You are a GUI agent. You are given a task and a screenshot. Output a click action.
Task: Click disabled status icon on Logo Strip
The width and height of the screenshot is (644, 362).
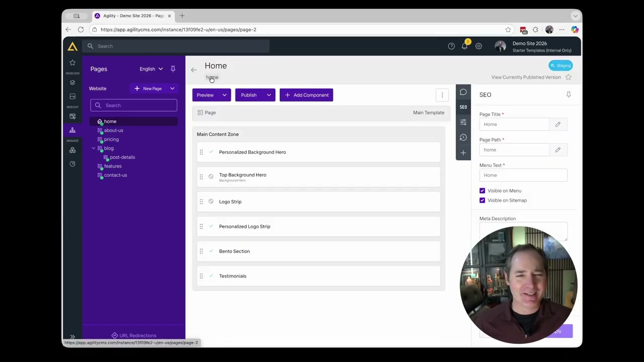click(x=211, y=202)
